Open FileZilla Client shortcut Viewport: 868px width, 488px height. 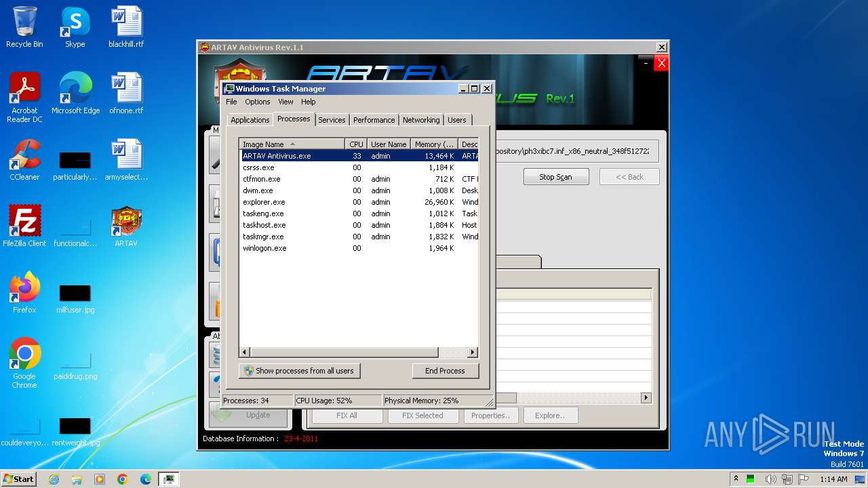point(24,226)
